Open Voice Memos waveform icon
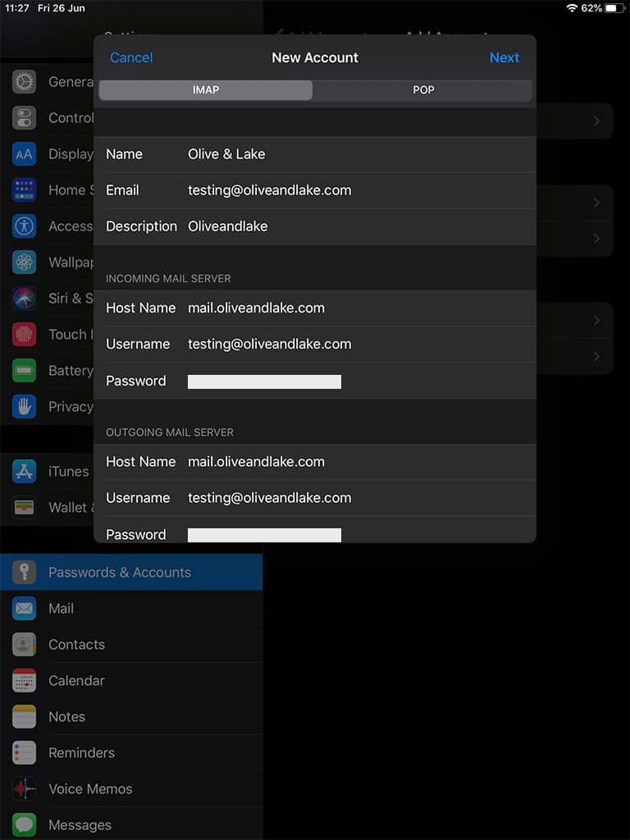 24,788
